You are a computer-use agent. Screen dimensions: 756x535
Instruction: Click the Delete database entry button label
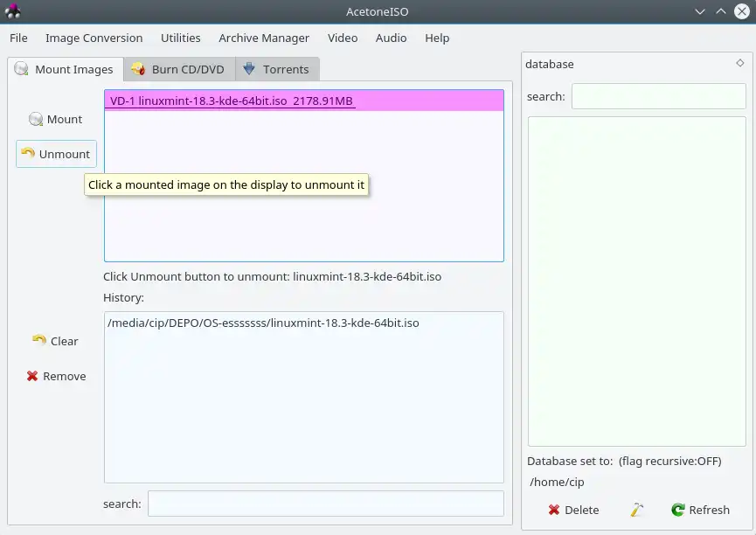coord(581,510)
